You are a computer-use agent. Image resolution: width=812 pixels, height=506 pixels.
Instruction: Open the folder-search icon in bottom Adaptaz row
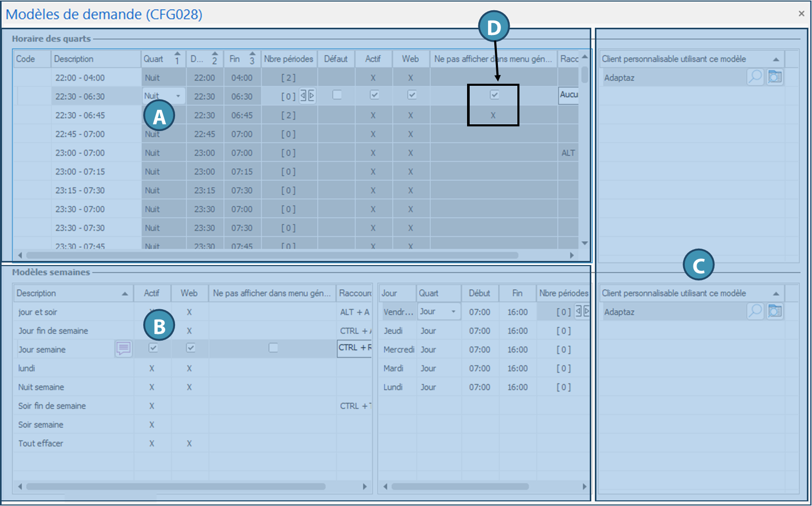[775, 312]
